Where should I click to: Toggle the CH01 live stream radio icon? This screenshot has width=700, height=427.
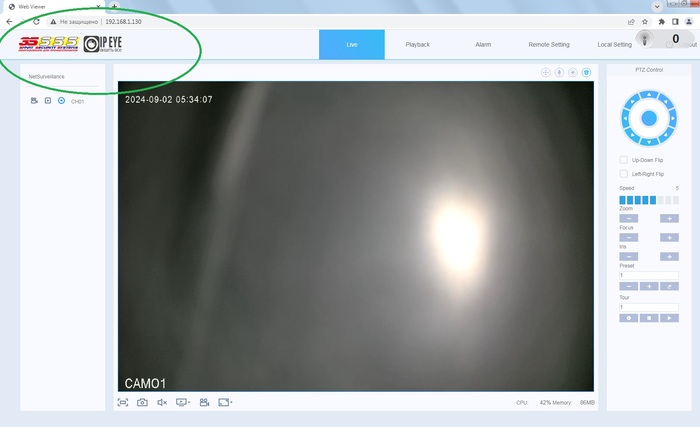pos(61,101)
